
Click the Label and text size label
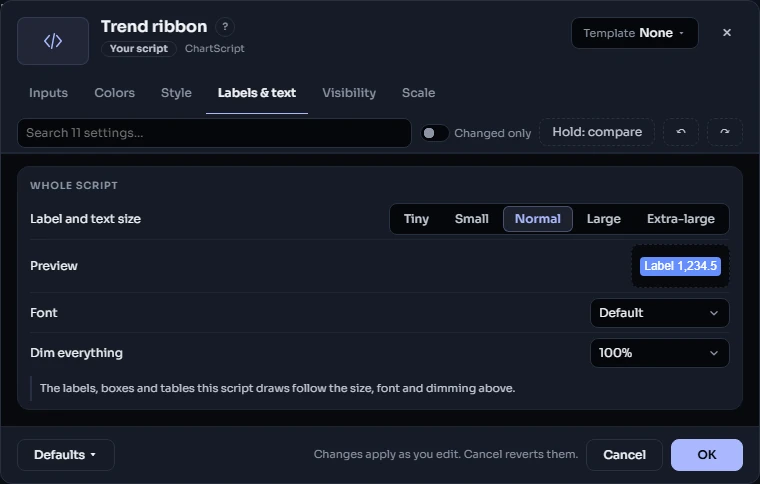pyautogui.click(x=85, y=219)
